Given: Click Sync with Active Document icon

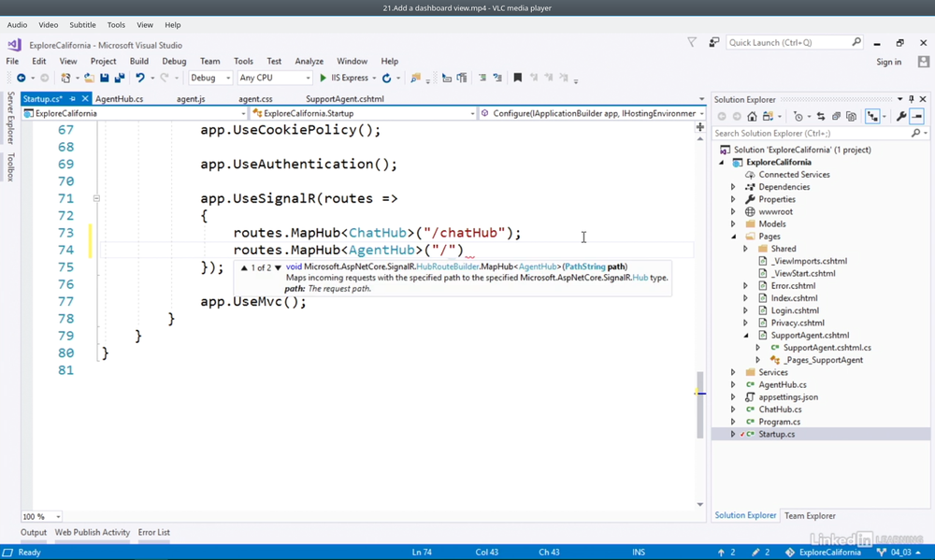Looking at the screenshot, I should coord(821,117).
